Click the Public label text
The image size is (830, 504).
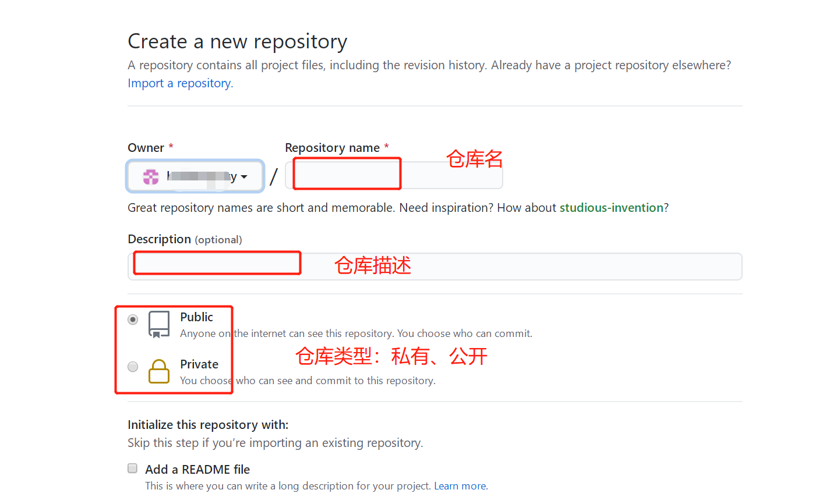(196, 317)
